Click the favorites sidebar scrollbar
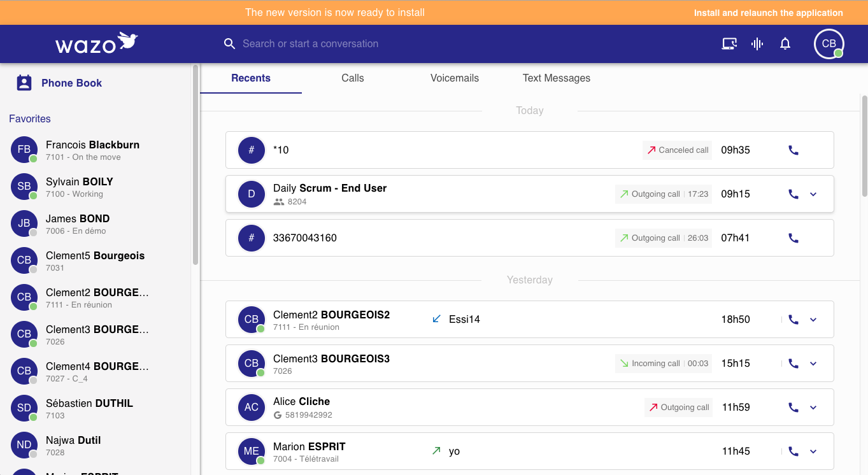Screen dimensions: 868x475 coord(196,166)
